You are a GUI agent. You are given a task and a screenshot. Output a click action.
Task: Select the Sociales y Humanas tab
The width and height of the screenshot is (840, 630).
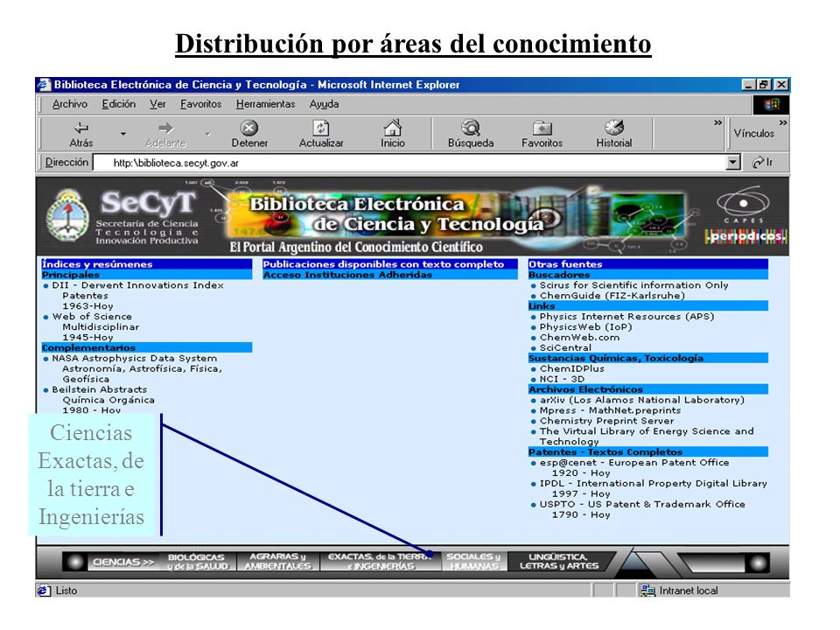pyautogui.click(x=473, y=562)
